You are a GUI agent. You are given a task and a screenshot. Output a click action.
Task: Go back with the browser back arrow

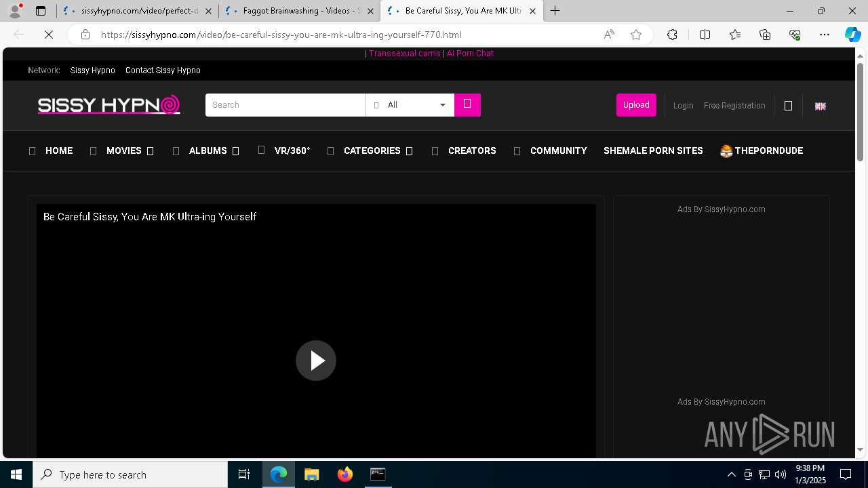tap(19, 35)
